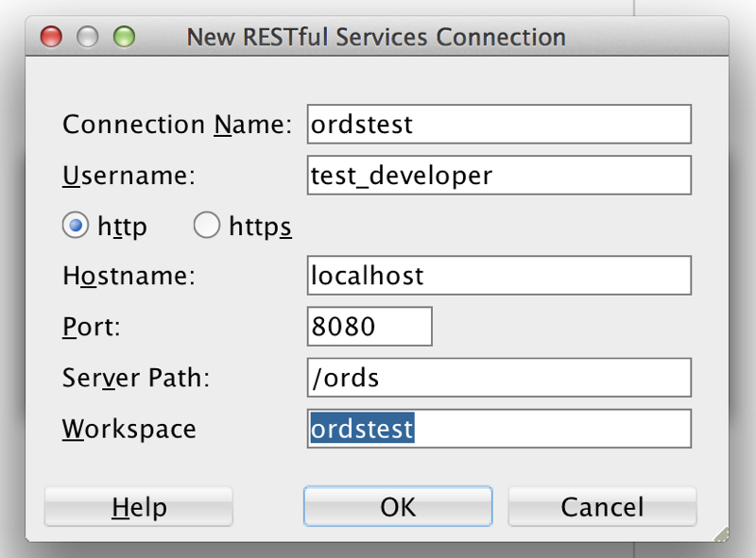Click the Port field showing 8080
This screenshot has width=756, height=558.
click(369, 327)
